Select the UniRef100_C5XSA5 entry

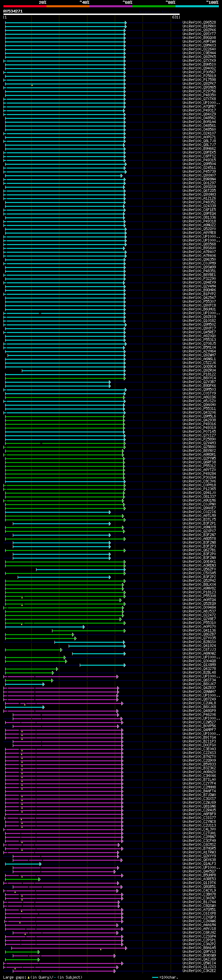click(199, 573)
